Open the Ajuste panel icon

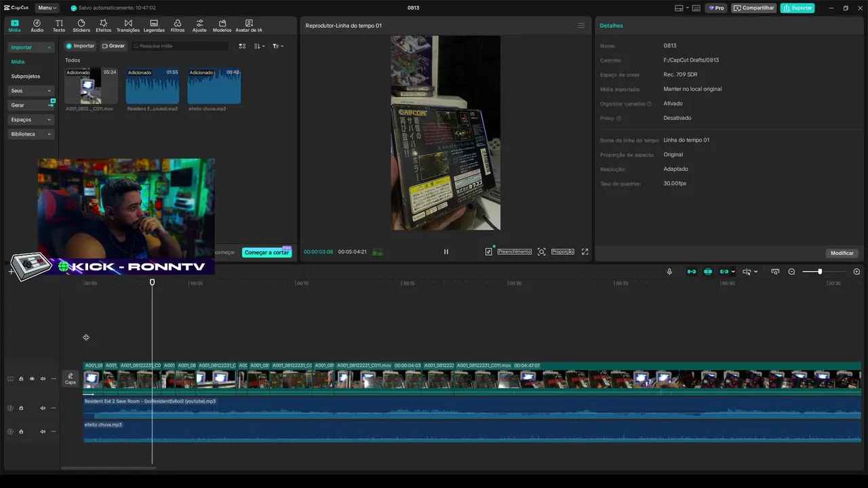tap(199, 26)
